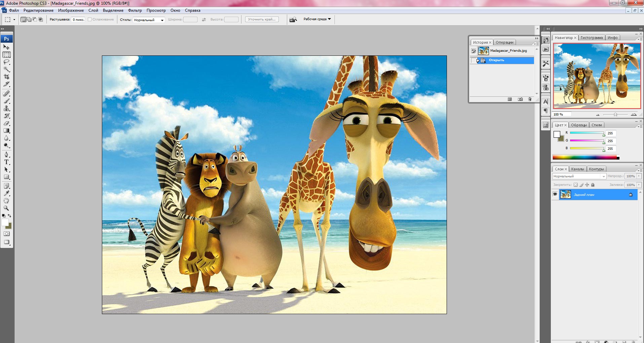The width and height of the screenshot is (644, 343).
Task: Open the Рабочая среда workspace dropdown
Action: click(317, 19)
